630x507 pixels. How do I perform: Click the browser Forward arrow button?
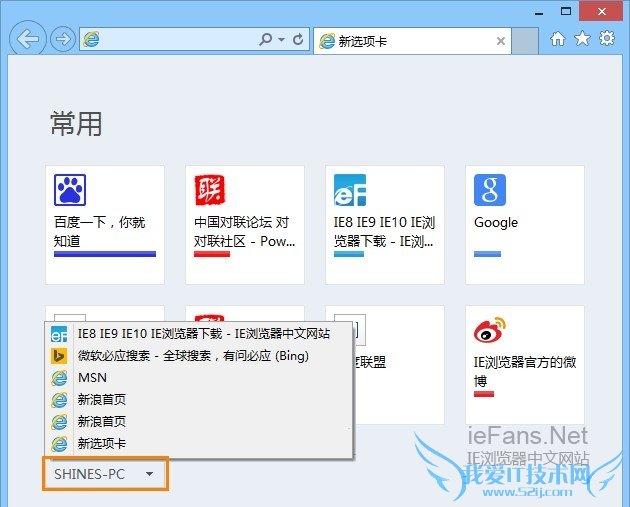pos(63,39)
